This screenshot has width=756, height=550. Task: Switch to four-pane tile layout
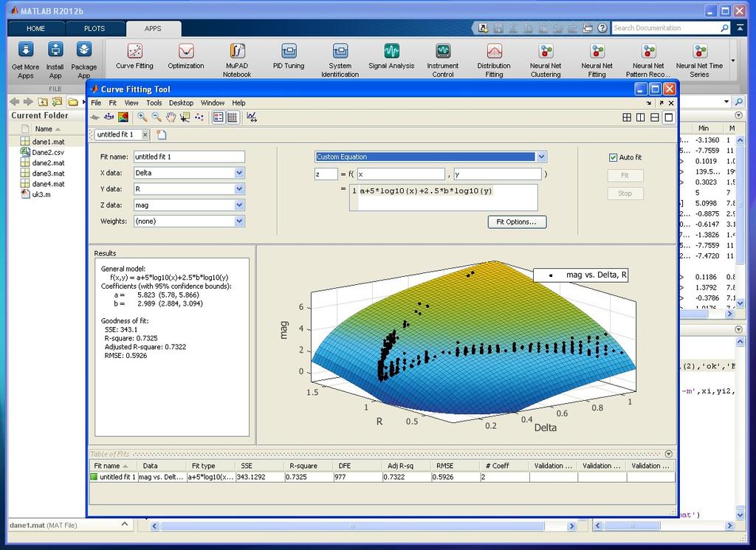627,117
